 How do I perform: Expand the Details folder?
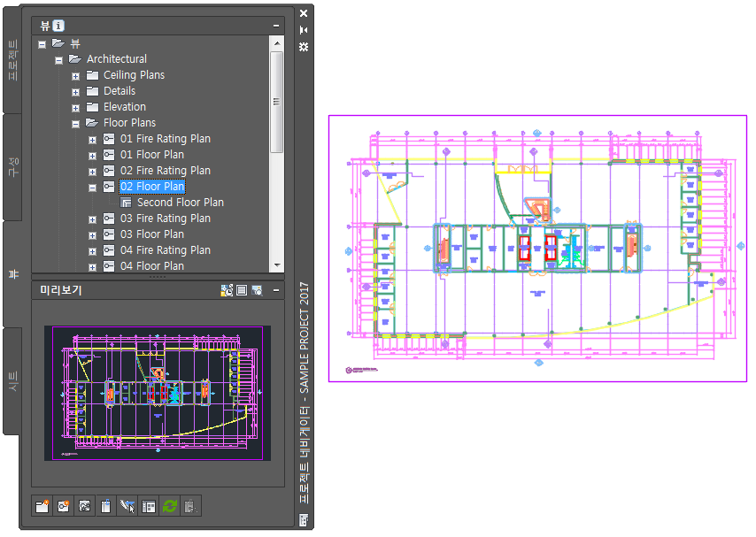[x=76, y=92]
